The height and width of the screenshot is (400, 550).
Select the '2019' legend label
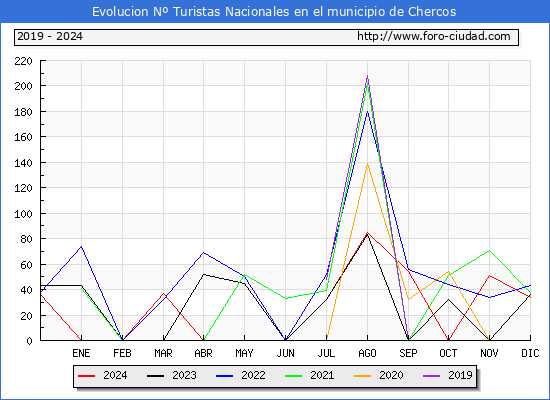[x=460, y=375]
